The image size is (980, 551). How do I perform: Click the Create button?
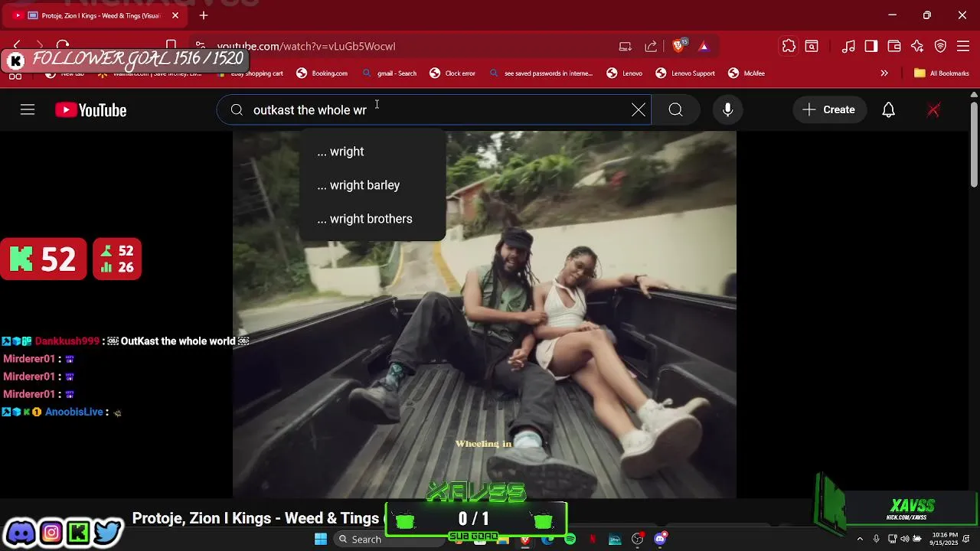click(828, 110)
